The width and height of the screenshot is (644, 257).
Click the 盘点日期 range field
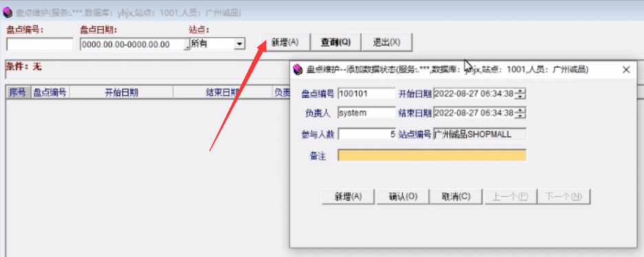(132, 44)
